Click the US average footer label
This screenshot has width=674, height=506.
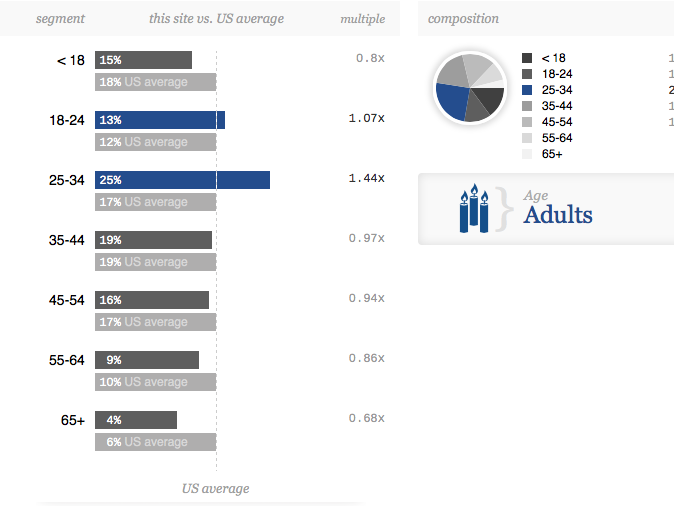coord(216,489)
